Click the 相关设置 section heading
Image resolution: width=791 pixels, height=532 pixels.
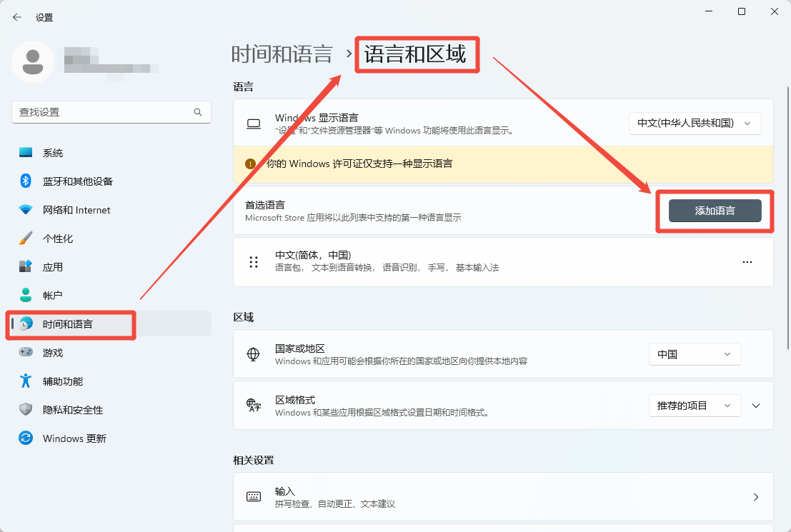(x=253, y=461)
